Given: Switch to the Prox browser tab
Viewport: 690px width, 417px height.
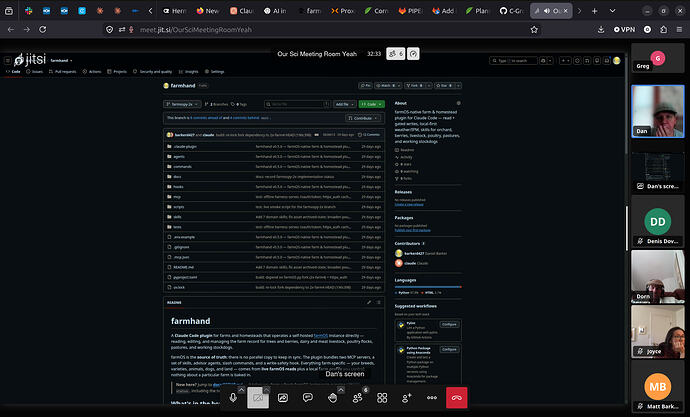Looking at the screenshot, I should coord(343,11).
